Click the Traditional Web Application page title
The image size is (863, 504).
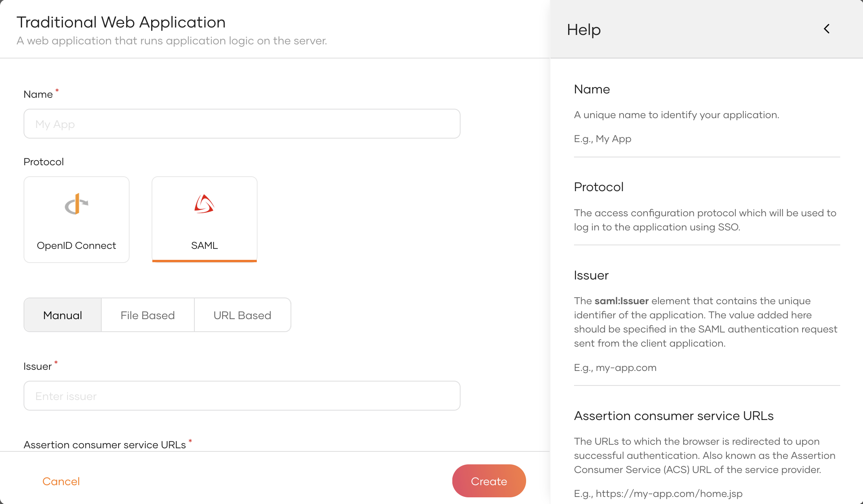tap(121, 22)
